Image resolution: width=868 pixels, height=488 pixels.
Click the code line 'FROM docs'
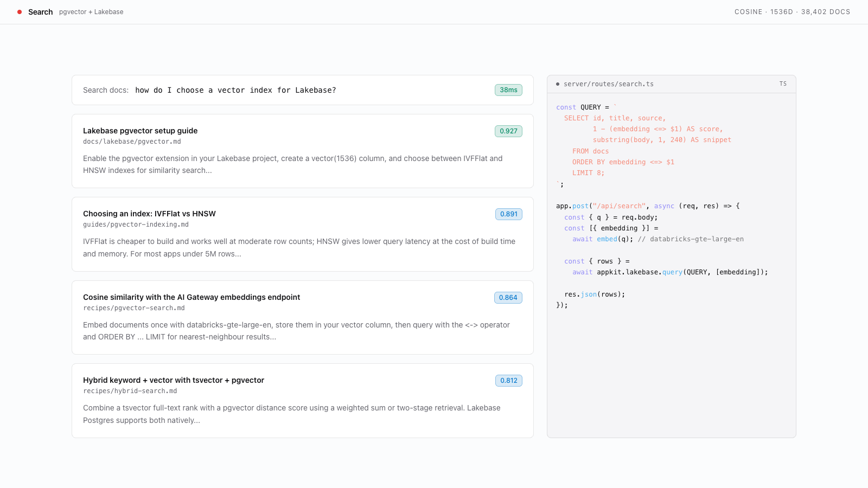tap(590, 151)
